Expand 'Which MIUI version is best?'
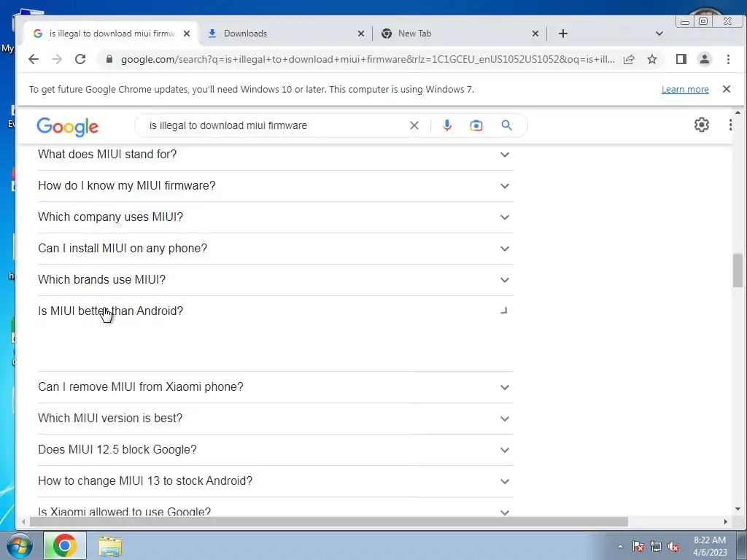747x560 pixels. tap(275, 419)
